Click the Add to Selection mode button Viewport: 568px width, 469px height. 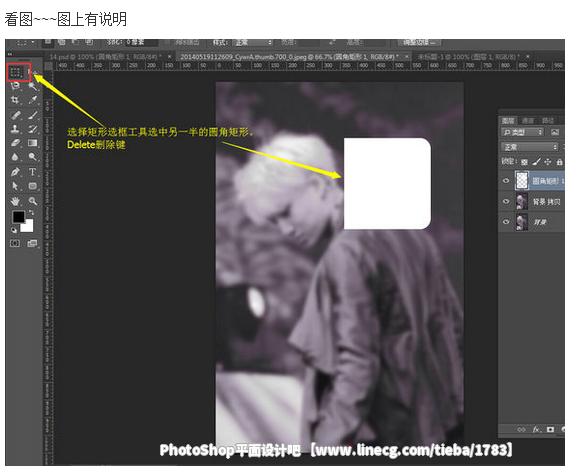pyautogui.click(x=61, y=42)
